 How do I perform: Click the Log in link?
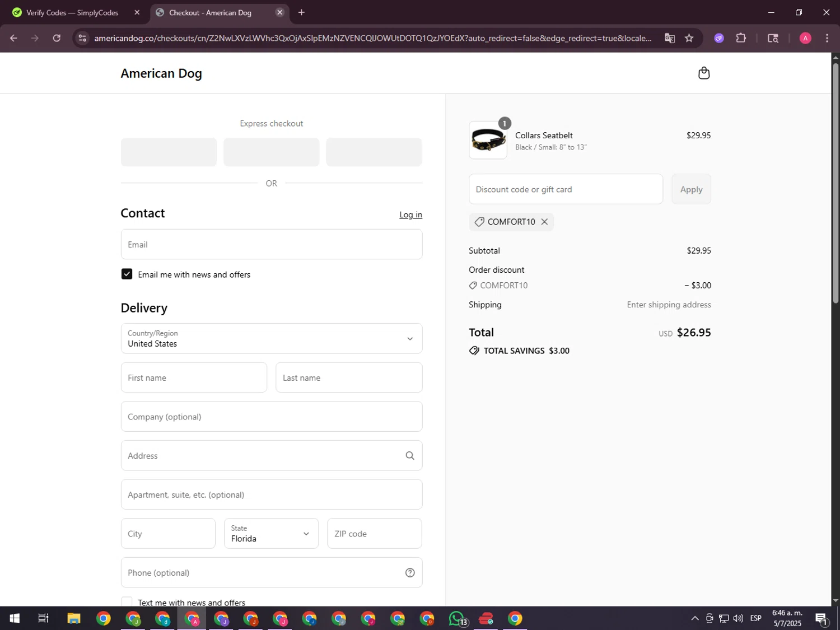point(410,214)
